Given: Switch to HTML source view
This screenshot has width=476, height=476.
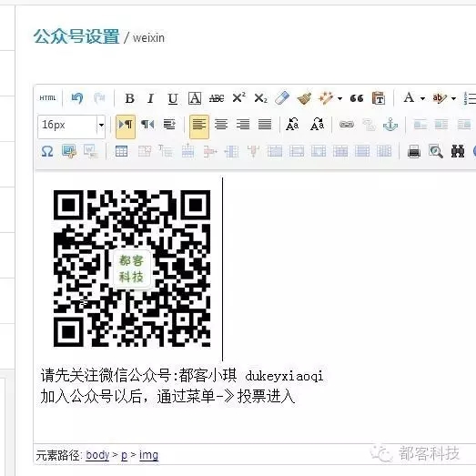Looking at the screenshot, I should coord(47,98).
